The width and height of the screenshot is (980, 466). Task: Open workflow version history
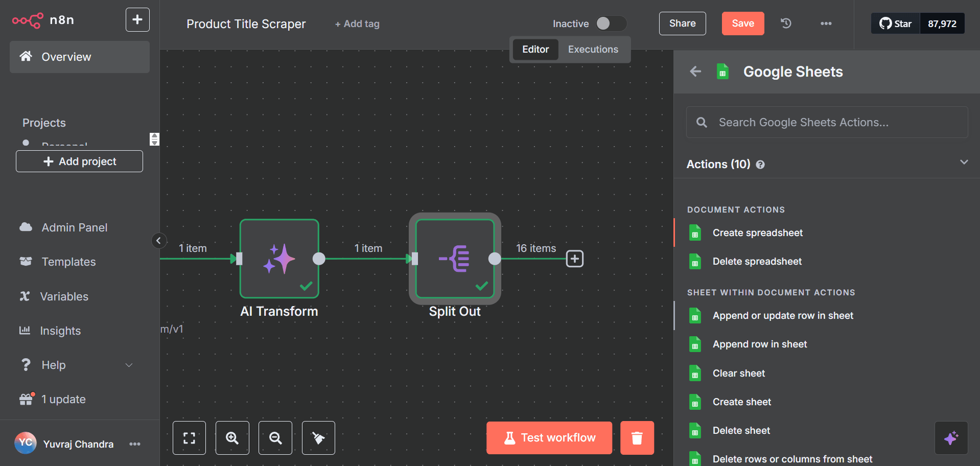tap(786, 24)
